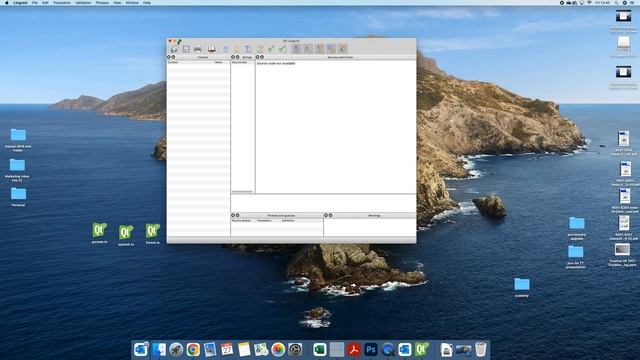640x360 pixels.
Task: Open Photoshop from the Dock
Action: 371,349
